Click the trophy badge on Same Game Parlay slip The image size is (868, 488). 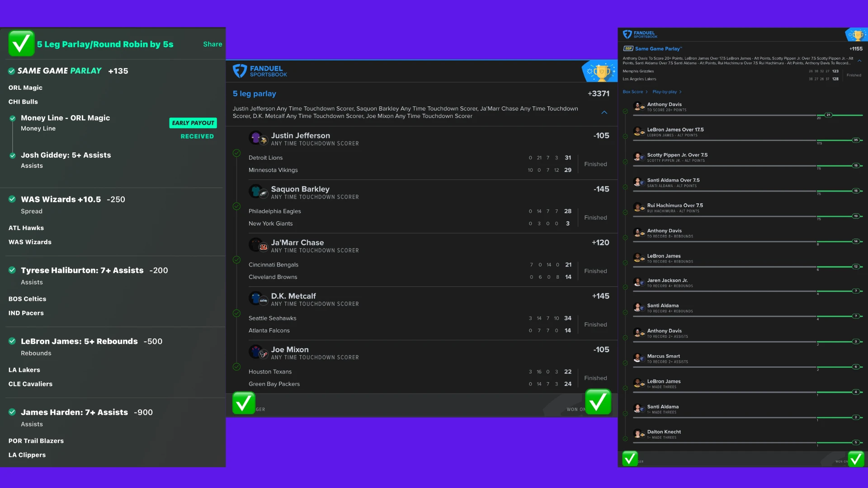[857, 35]
